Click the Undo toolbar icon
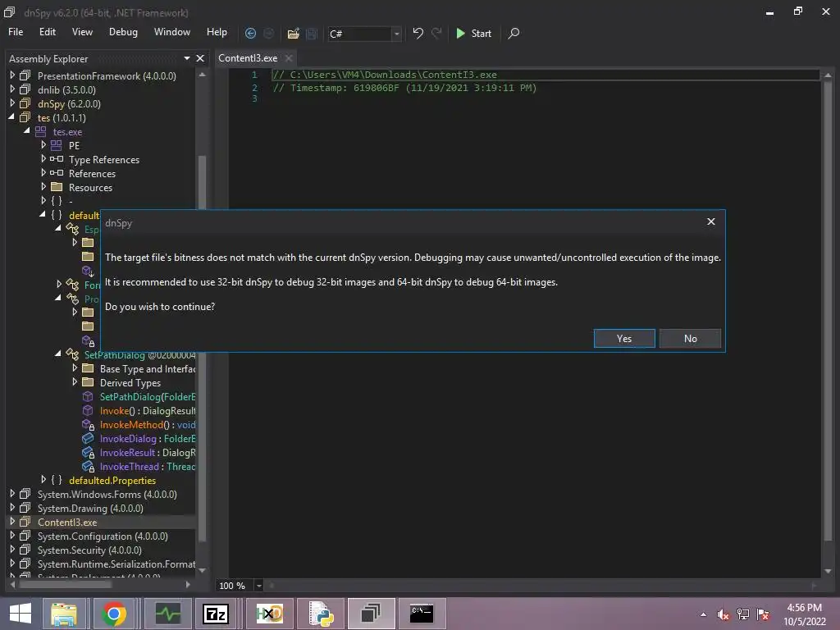The height and width of the screenshot is (630, 840). tap(418, 33)
